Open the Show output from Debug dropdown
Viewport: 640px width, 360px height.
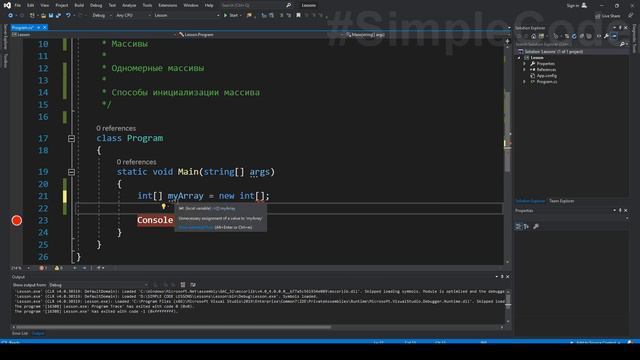(x=98, y=285)
